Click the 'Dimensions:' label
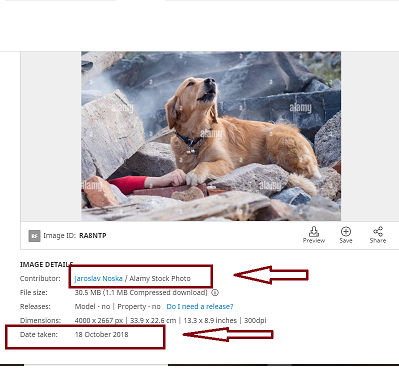The image size is (399, 374). click(x=40, y=320)
